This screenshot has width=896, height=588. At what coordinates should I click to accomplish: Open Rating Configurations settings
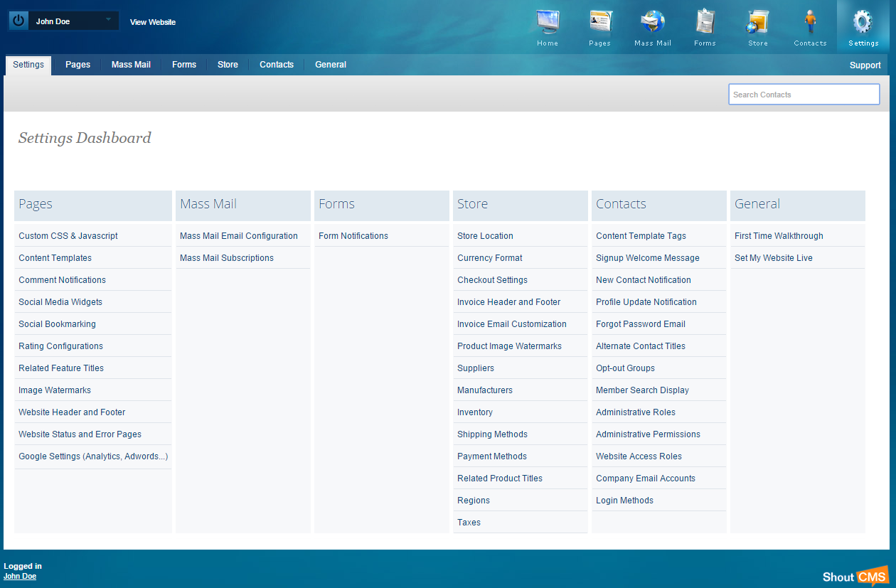point(61,346)
